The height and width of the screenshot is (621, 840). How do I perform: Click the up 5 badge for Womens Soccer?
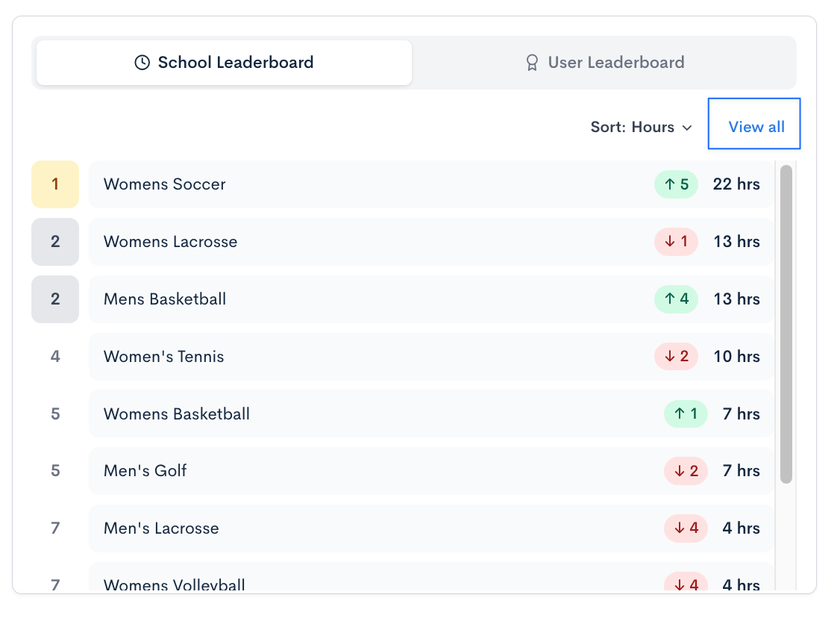point(676,184)
